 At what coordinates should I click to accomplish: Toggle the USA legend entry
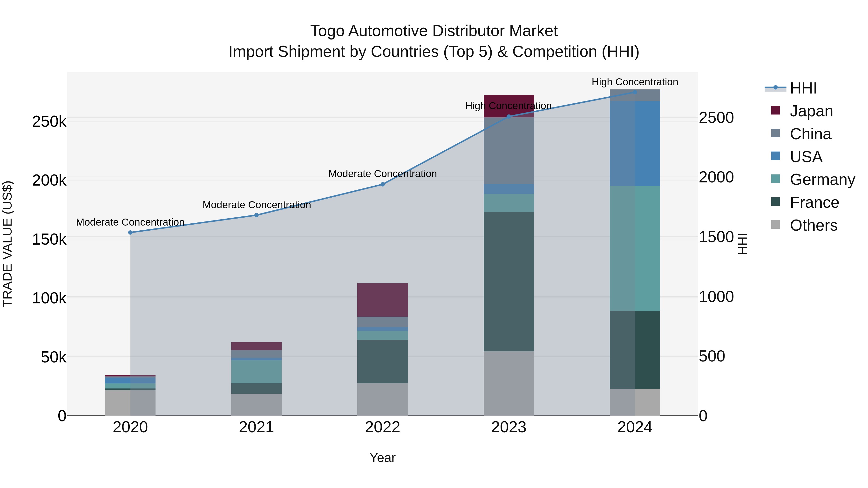[797, 157]
